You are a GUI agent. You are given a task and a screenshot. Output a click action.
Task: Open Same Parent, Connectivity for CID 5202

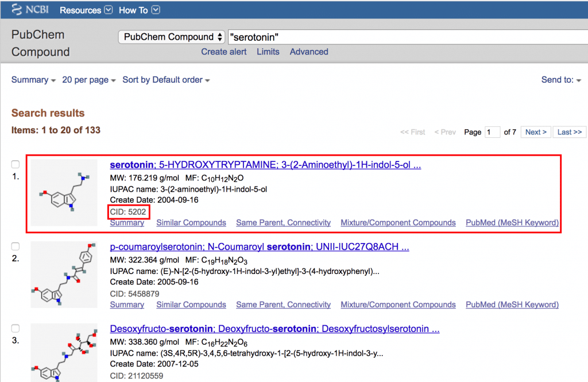pyautogui.click(x=284, y=223)
